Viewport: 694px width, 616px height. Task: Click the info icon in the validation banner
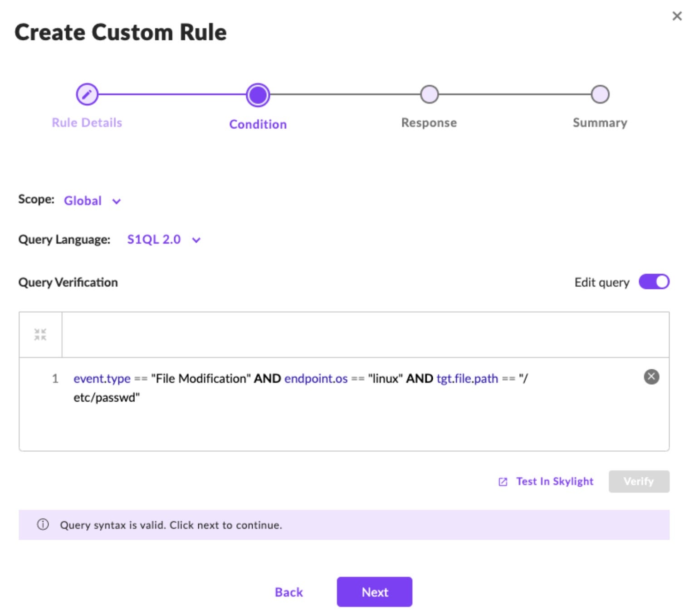coord(43,525)
